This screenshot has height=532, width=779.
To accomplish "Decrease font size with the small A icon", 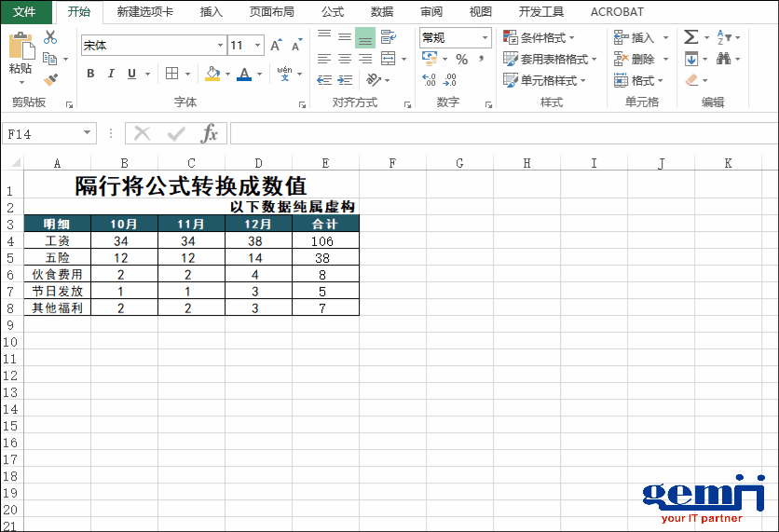I will (x=296, y=46).
